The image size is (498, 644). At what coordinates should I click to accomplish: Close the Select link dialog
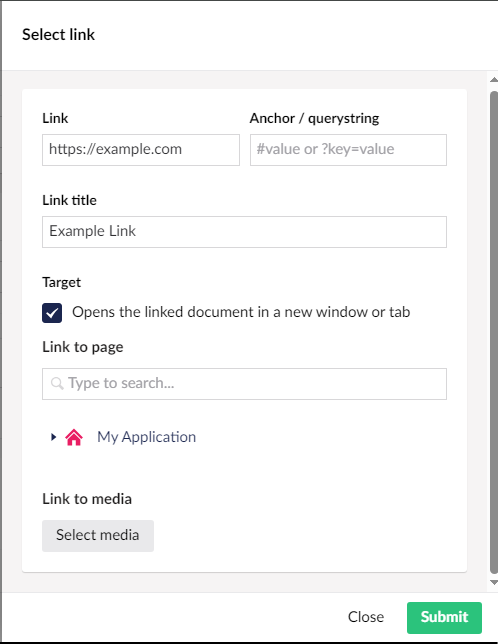[366, 617]
